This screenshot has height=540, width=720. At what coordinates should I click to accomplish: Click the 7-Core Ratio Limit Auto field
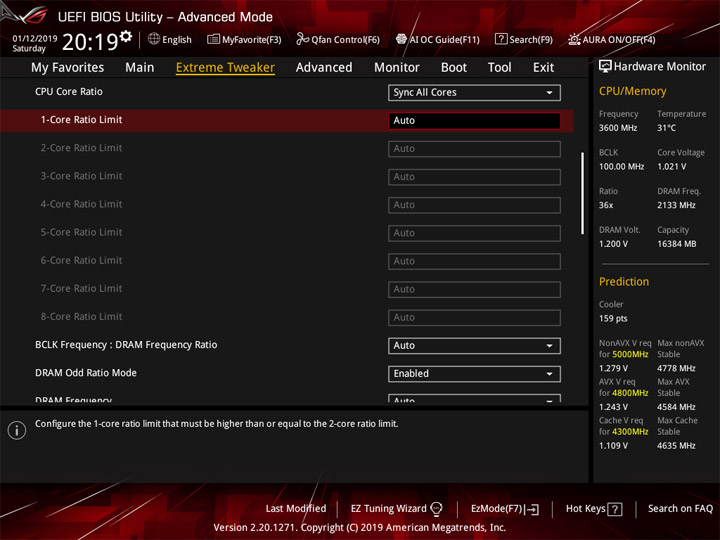[x=474, y=289]
